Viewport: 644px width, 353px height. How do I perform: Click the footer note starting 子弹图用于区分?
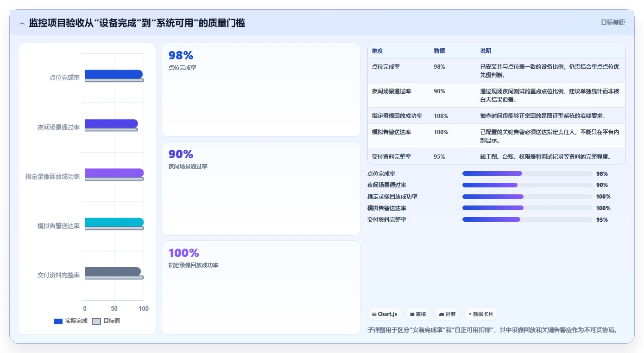[x=492, y=330]
